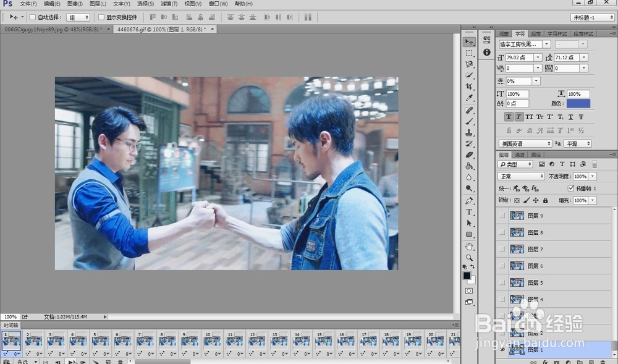Open the font family dropdown
The width and height of the screenshot is (618, 364).
click(547, 44)
